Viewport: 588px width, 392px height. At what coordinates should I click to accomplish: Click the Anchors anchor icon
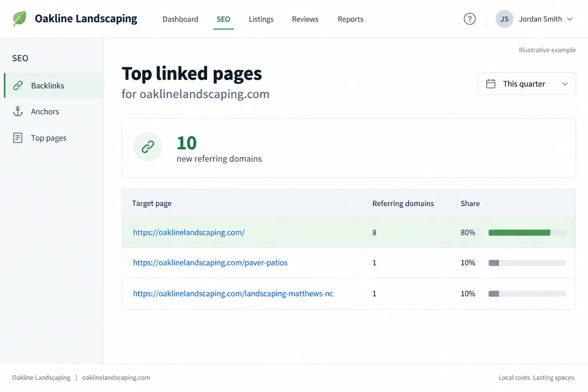click(18, 111)
